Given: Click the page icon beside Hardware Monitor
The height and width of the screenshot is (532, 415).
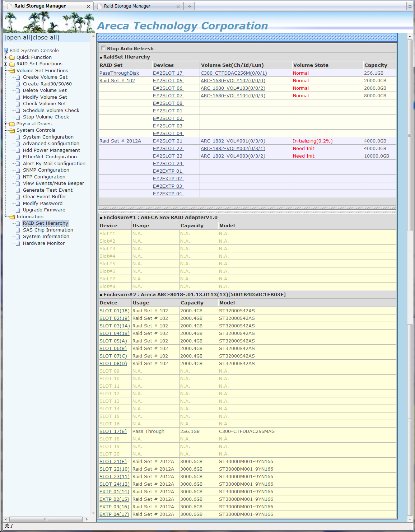Looking at the screenshot, I should (18, 243).
